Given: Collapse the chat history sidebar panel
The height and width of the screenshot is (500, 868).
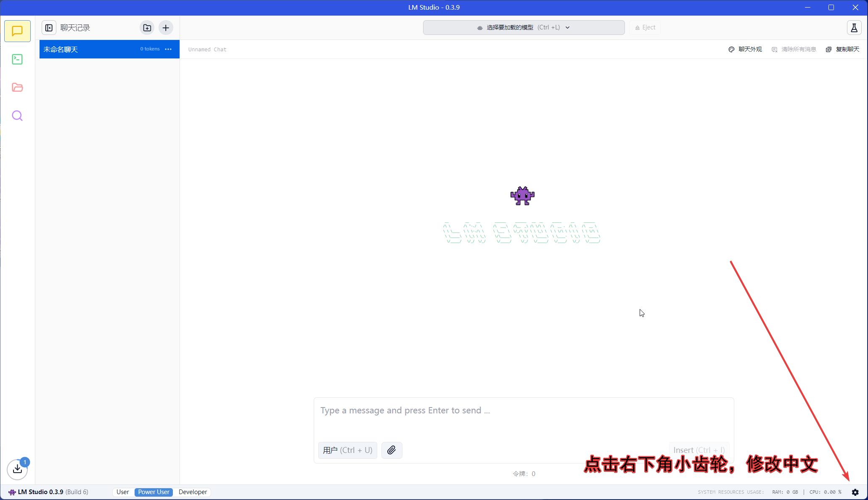Looking at the screenshot, I should (x=49, y=28).
